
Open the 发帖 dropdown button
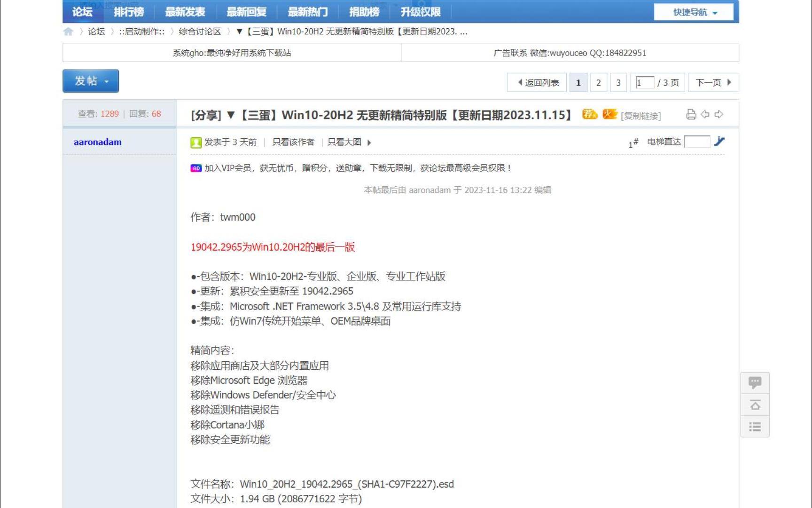pos(91,81)
